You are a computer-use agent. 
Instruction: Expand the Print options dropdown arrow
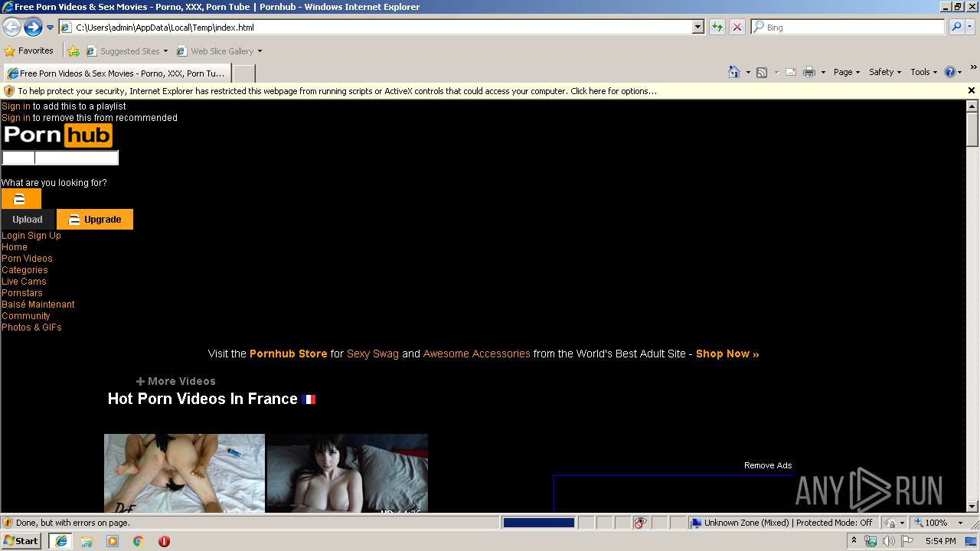tap(823, 72)
